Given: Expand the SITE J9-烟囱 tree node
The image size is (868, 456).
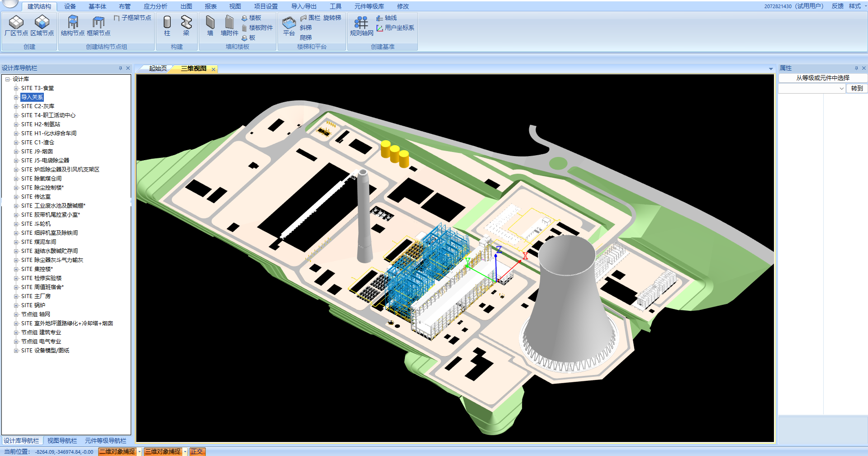Looking at the screenshot, I should (16, 152).
